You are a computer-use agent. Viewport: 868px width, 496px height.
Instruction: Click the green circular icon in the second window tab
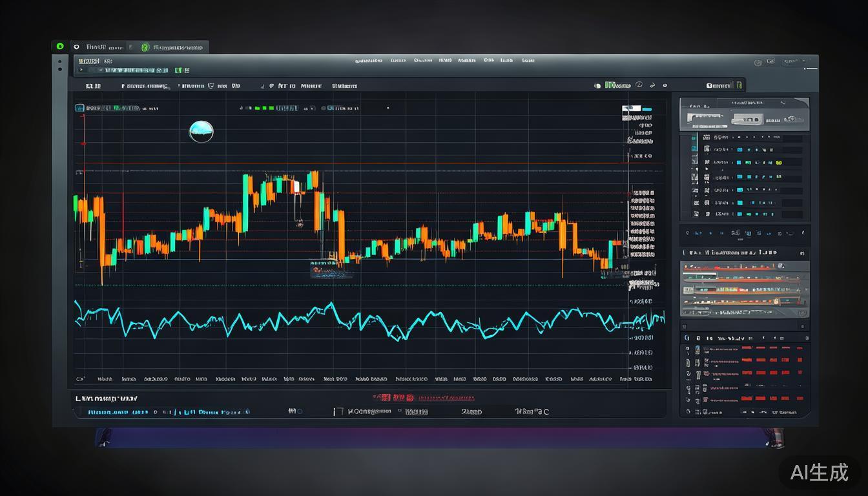145,47
